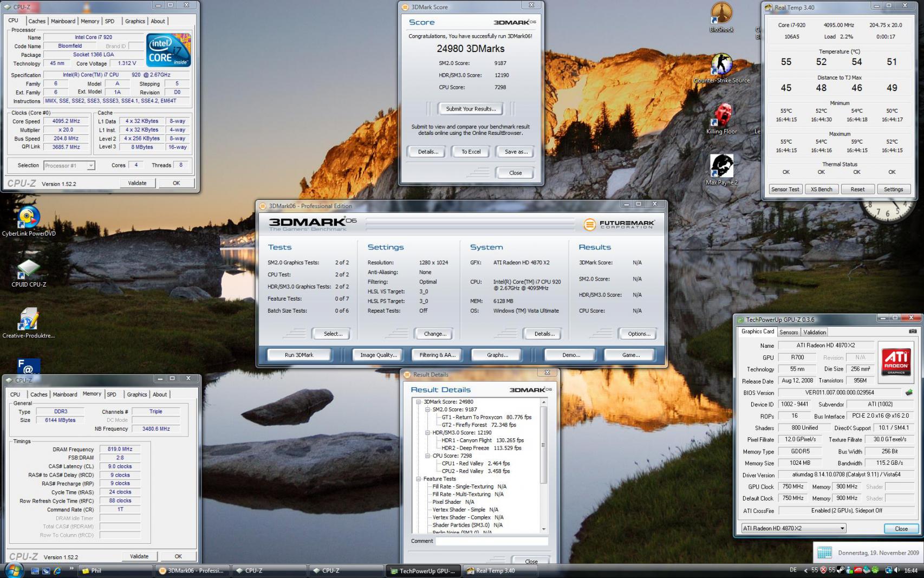Select the GT1 - Return To Proxycon row
The width and height of the screenshot is (924, 578).
[x=486, y=417]
